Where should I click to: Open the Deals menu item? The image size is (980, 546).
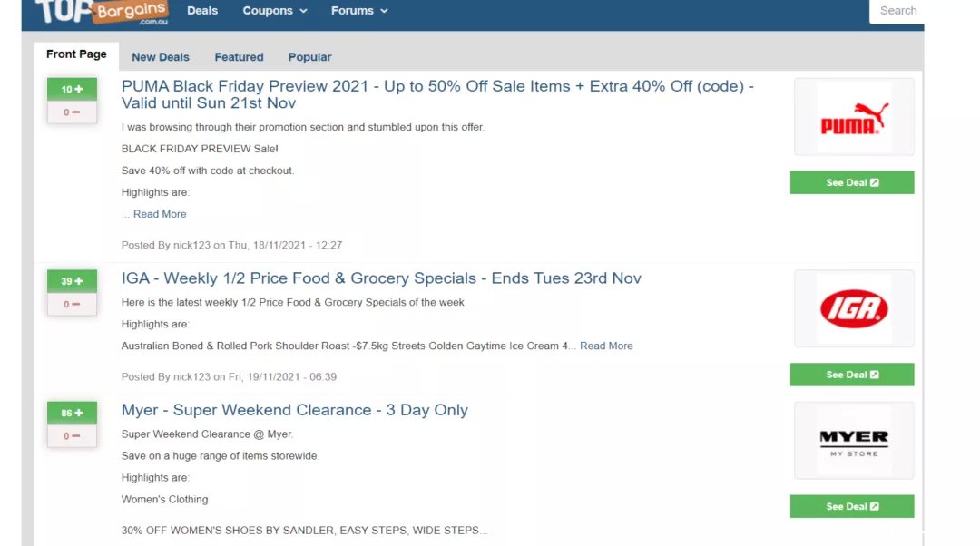[202, 11]
